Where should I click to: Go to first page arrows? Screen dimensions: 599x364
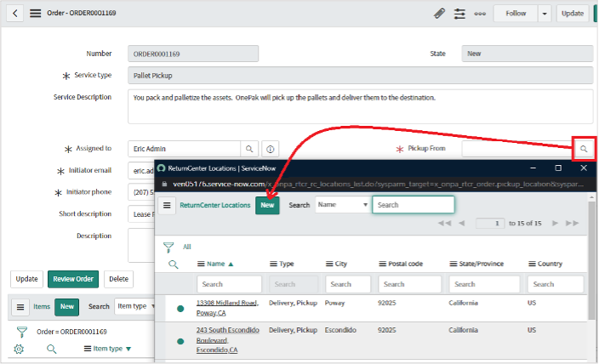click(x=444, y=223)
